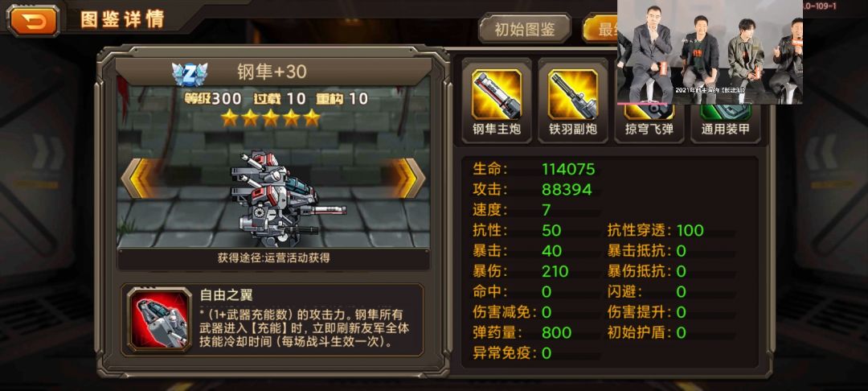Screen dimensions: 868x391
Task: Open the 铁羽副炮 weapon icon
Action: [573, 94]
